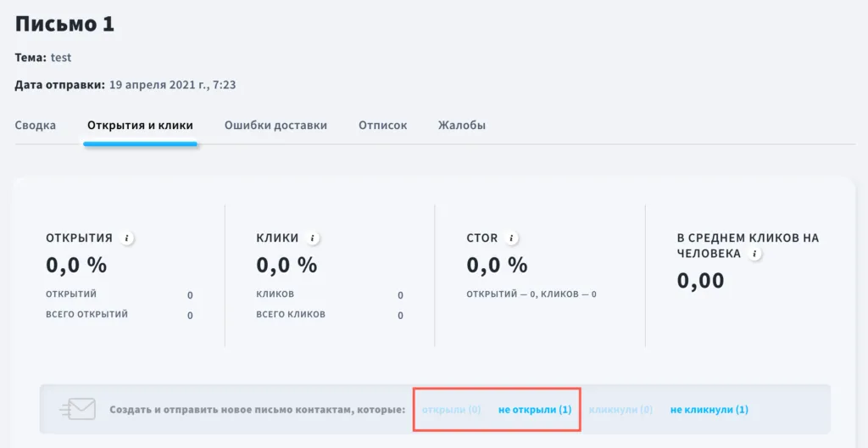868x448 pixels.
Task: Click the не кликнули (1) link
Action: [x=709, y=410]
